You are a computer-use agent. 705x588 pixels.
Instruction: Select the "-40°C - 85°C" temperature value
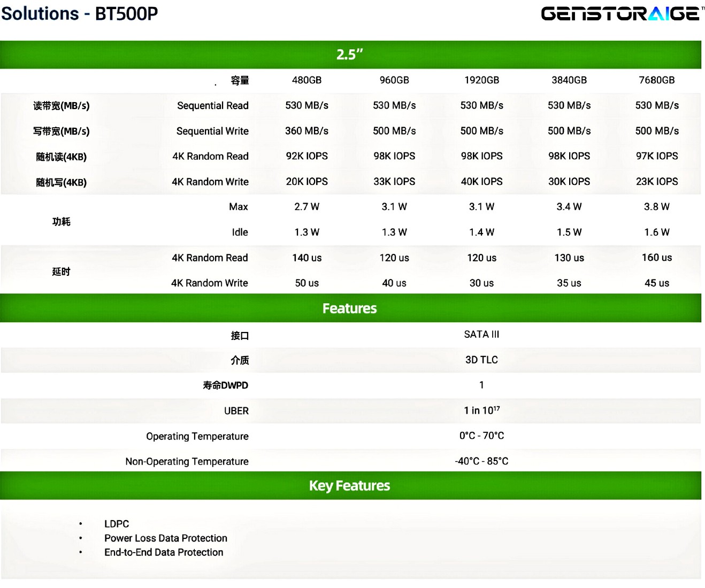(x=482, y=461)
